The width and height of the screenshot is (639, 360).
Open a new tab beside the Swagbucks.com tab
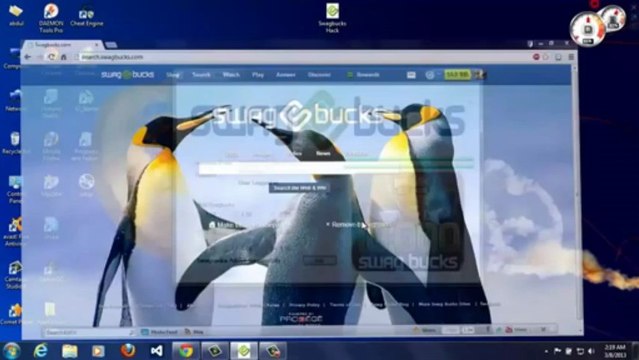coord(111,45)
